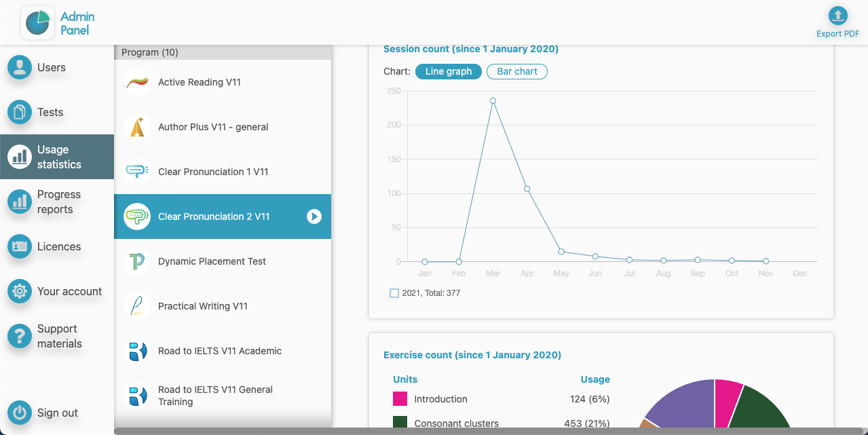The width and height of the screenshot is (868, 435).
Task: Switch the chart to Bar chart
Action: (x=517, y=71)
